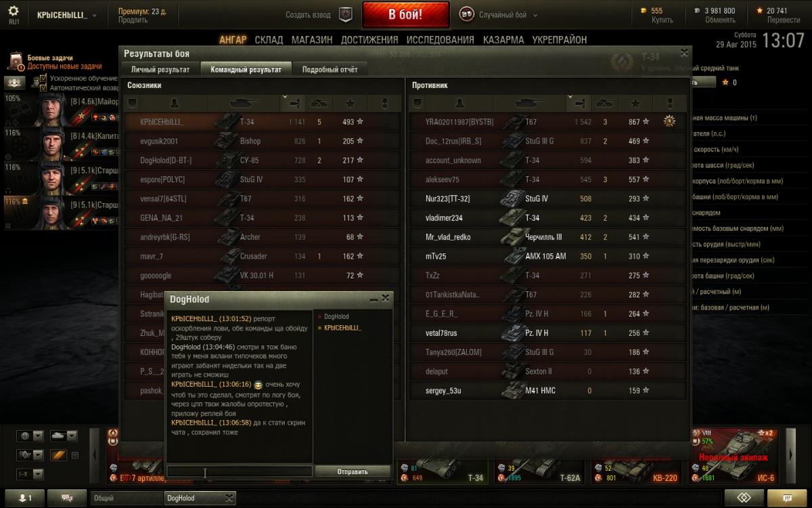The height and width of the screenshot is (508, 812).
Task: Click the DogHolod chat message input field
Action: coord(240,471)
